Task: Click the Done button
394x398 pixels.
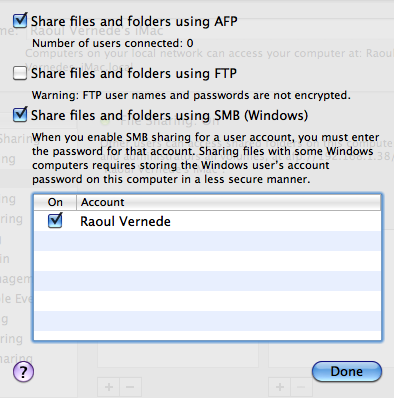Action: pos(347,371)
